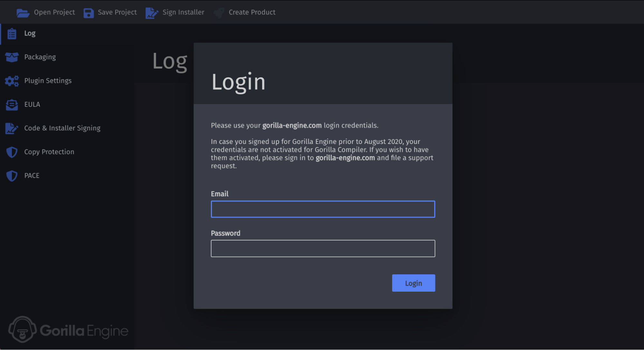This screenshot has height=350, width=644.
Task: Focus the Email input field
Action: 323,209
